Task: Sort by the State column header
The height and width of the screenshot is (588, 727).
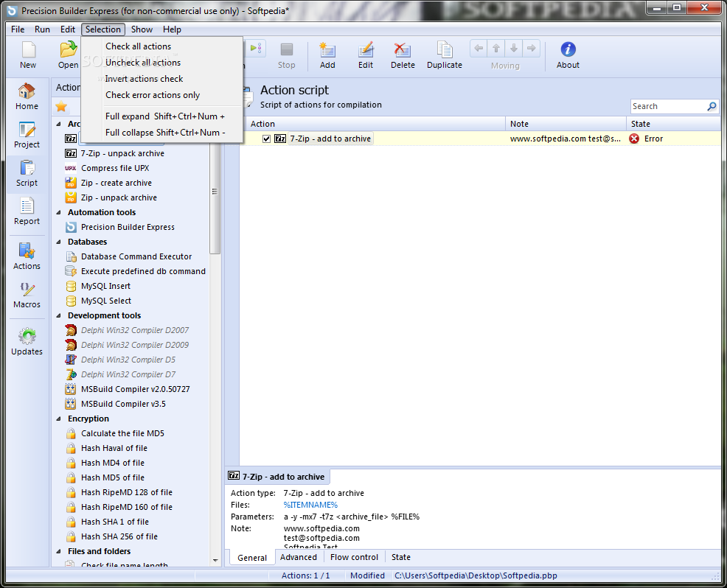Action: (674, 124)
